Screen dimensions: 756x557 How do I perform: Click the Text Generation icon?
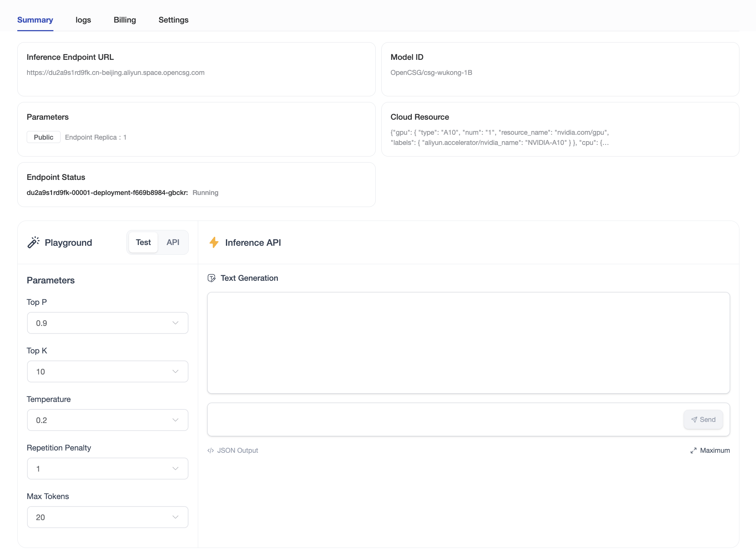coord(212,278)
